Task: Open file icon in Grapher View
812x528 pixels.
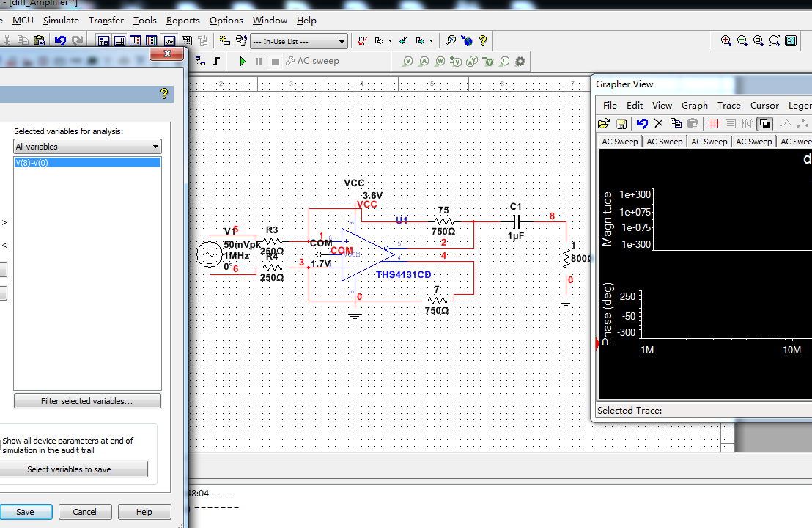Action: point(604,124)
